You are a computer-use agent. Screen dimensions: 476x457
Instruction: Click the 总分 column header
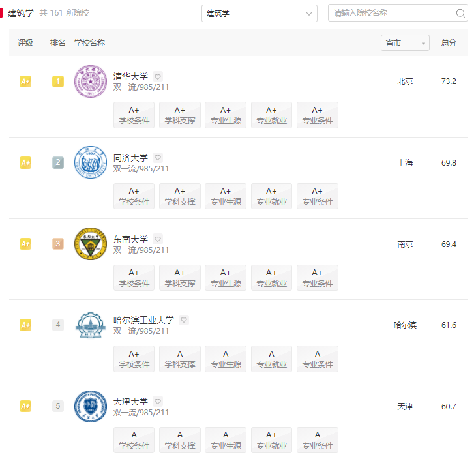pos(449,43)
